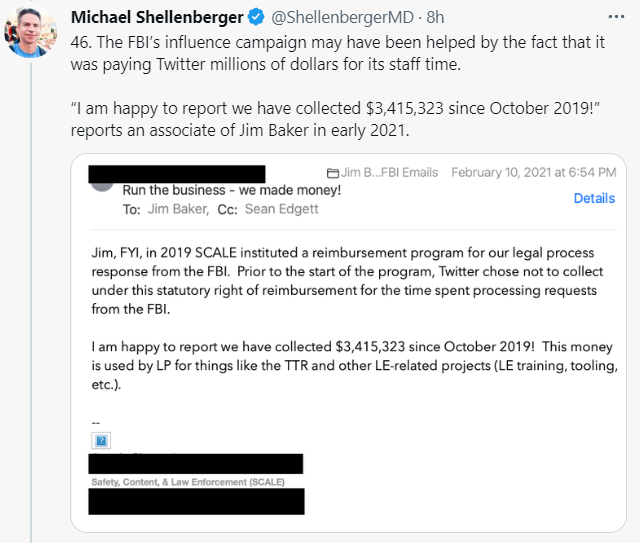Click the 'Run the business' subject line
The height and width of the screenshot is (543, 640).
pyautogui.click(x=231, y=190)
